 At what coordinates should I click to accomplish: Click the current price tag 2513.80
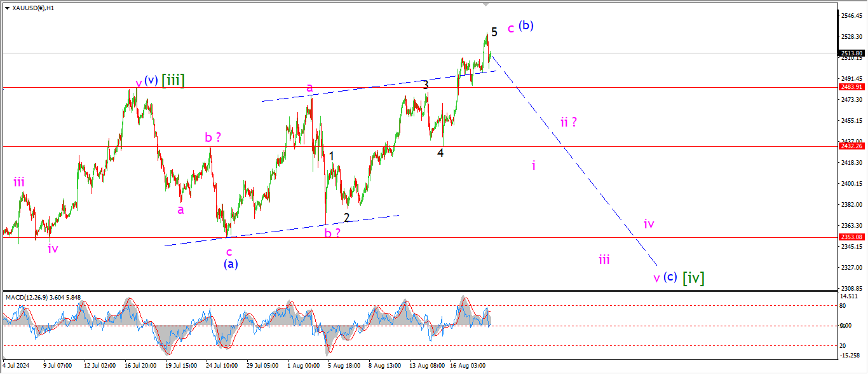click(850, 53)
